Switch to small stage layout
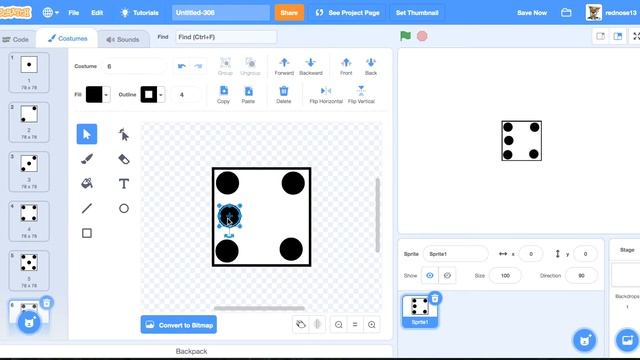Viewport: 640px width, 360px height. coord(600,36)
